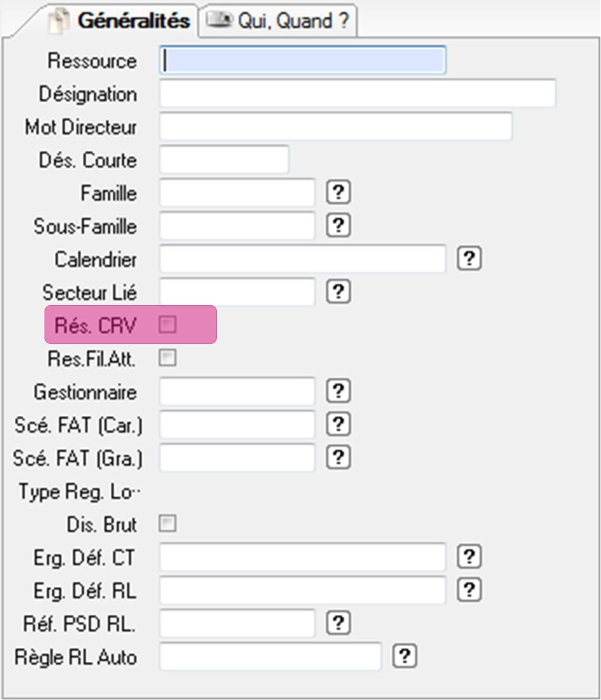
Task: Enable the Rés. CRV checkbox
Action: tap(167, 326)
